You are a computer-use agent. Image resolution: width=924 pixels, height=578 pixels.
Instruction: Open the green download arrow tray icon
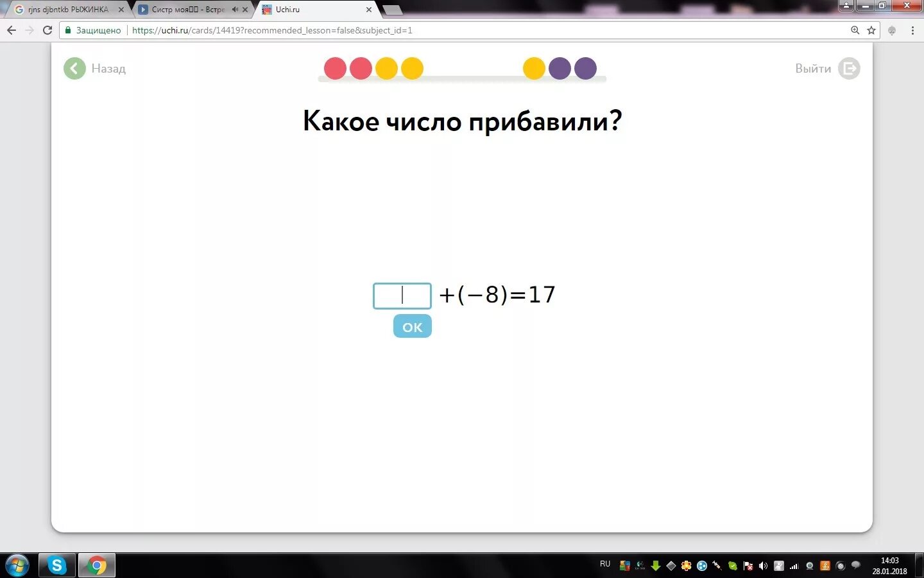(x=656, y=566)
